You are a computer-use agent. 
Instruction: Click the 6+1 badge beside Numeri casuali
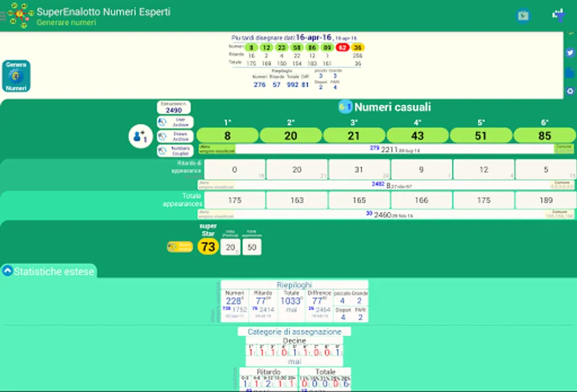tap(345, 107)
